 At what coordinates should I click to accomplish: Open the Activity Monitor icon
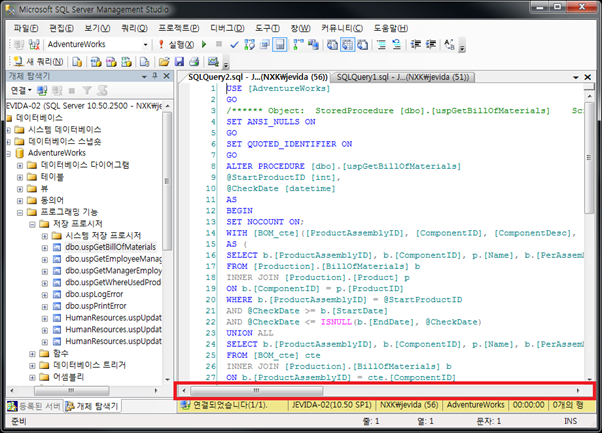[x=213, y=62]
